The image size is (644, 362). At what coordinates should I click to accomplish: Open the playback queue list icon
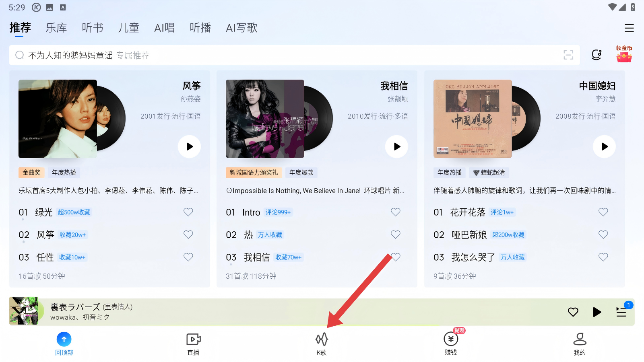(x=621, y=312)
